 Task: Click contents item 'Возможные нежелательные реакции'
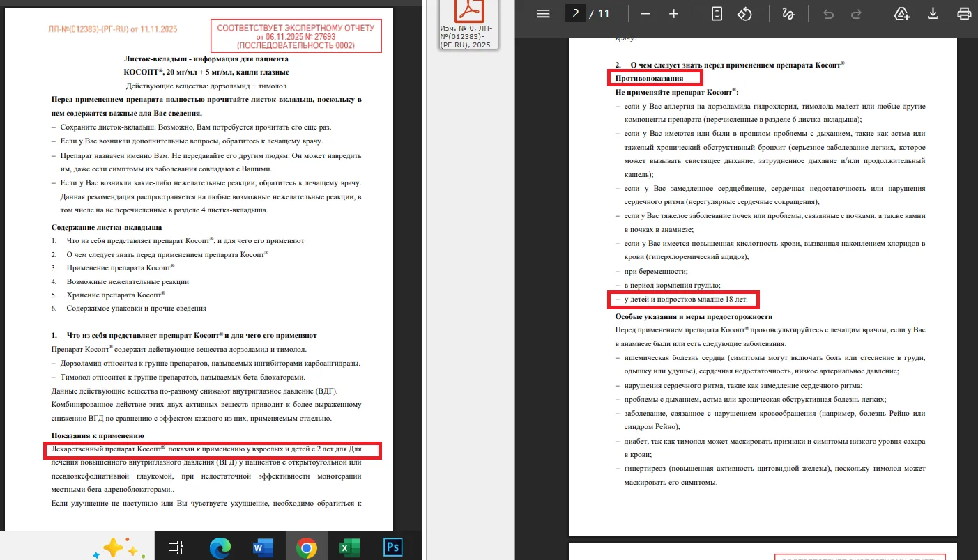click(128, 281)
